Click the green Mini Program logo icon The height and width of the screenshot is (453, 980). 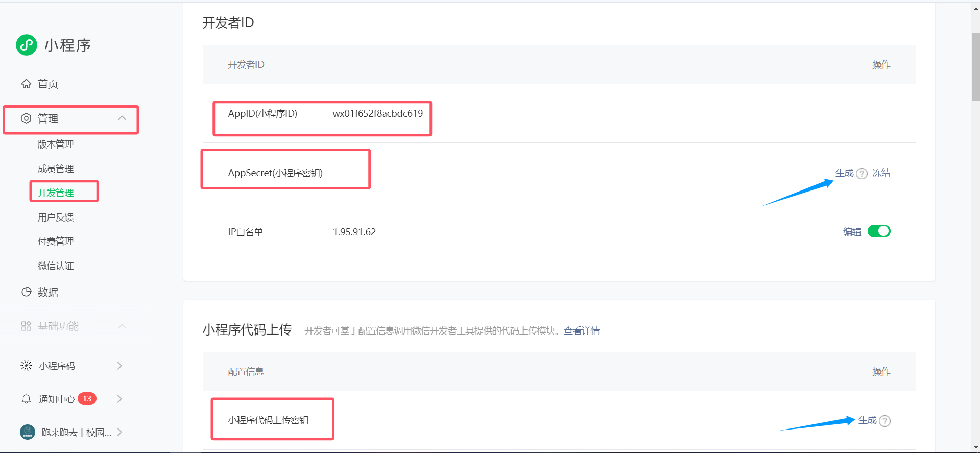pos(27,45)
